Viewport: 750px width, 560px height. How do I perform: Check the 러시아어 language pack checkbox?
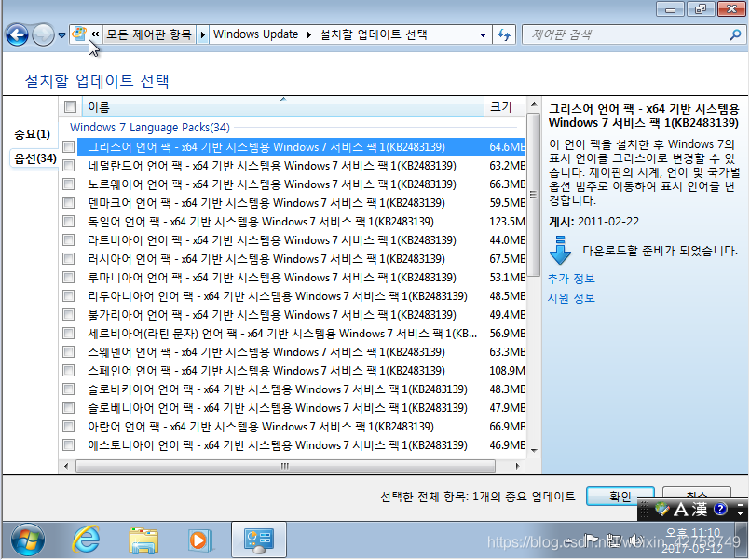(69, 259)
